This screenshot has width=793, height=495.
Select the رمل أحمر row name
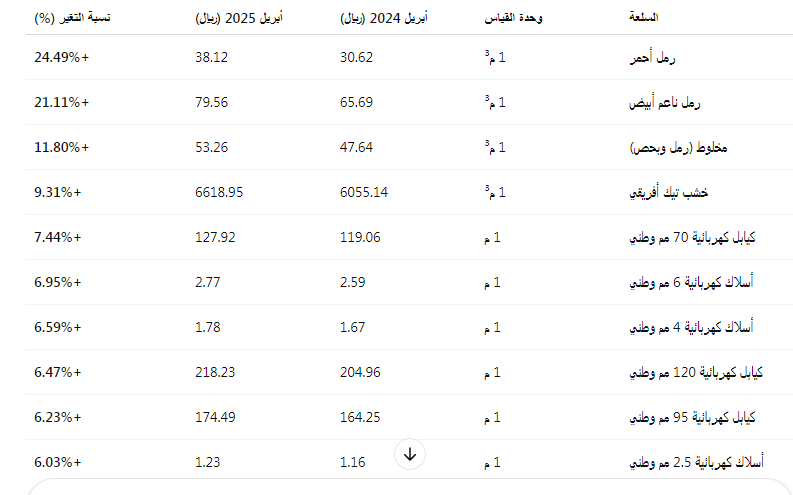pyautogui.click(x=652, y=58)
